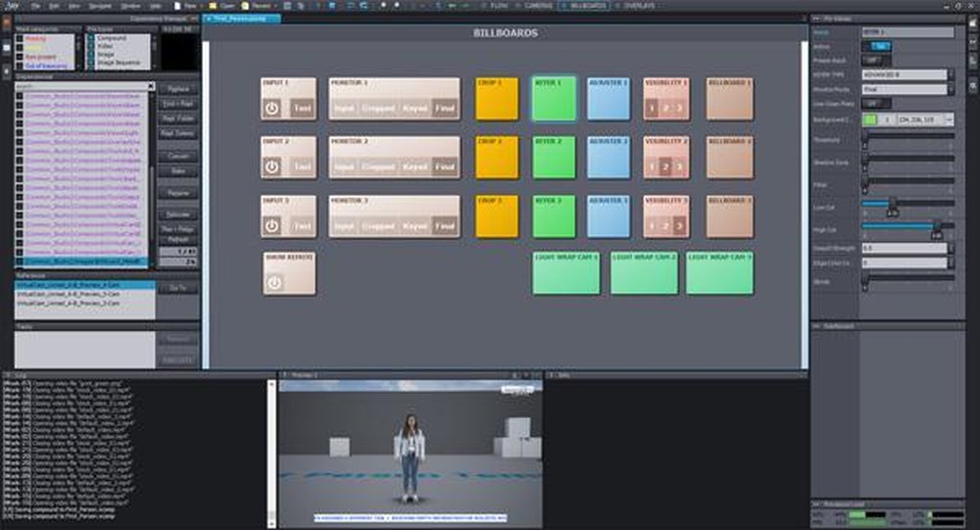Select the BILLBOARD 1 tile

729,99
